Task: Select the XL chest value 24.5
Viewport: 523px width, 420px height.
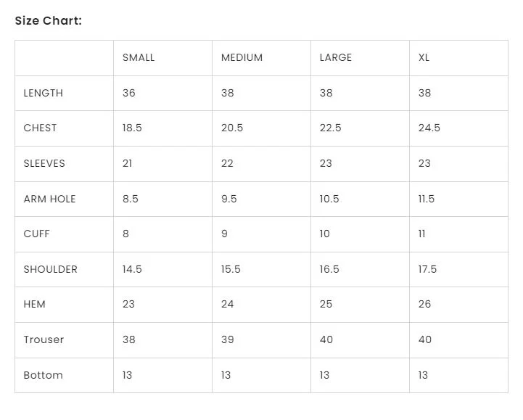Action: coord(429,128)
